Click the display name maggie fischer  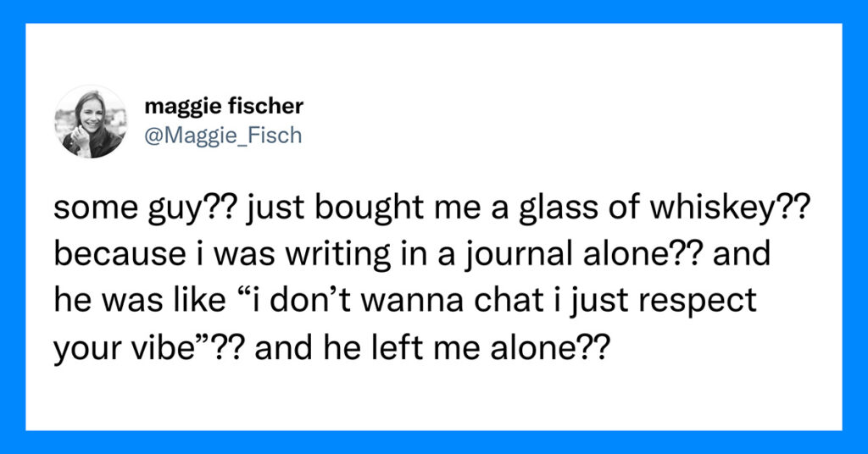[x=224, y=106]
